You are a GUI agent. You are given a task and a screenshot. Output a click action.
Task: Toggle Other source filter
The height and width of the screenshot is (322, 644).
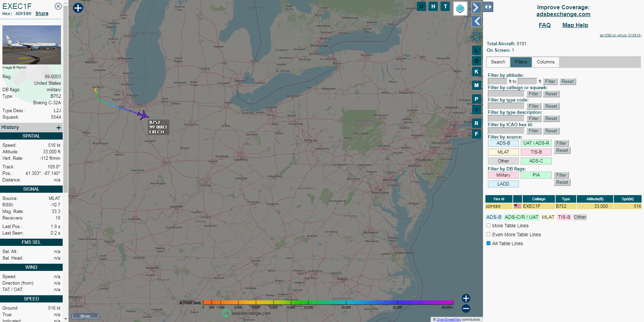click(x=503, y=161)
